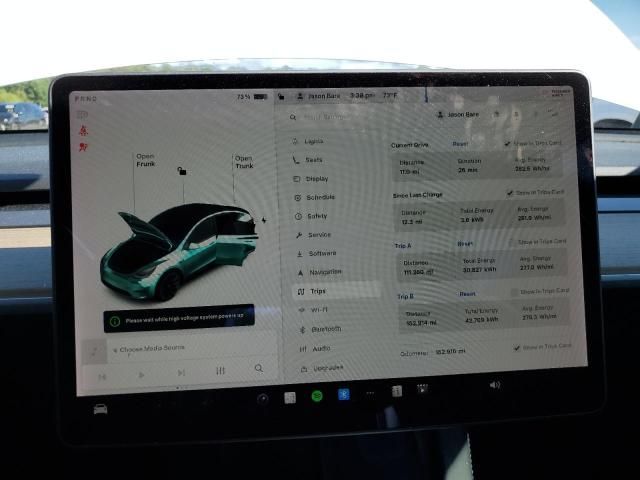640x480 pixels.
Task: Reset the Trip B counter
Action: pos(467,295)
